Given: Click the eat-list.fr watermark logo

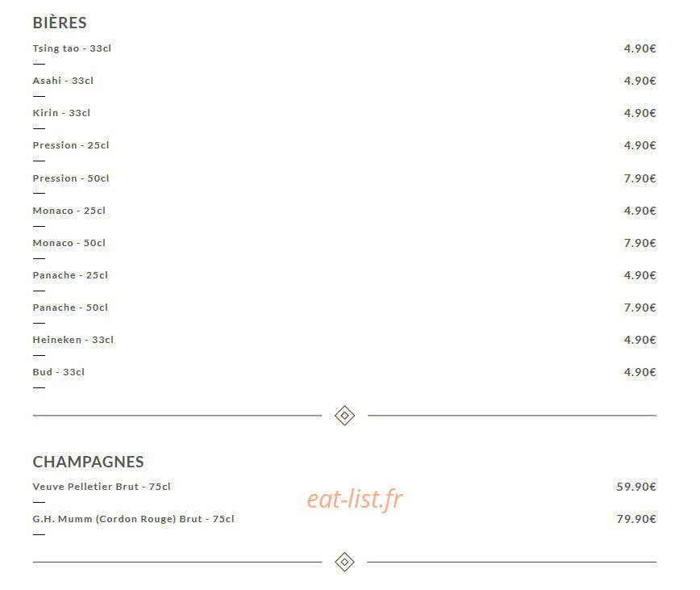Looking at the screenshot, I should point(355,499).
